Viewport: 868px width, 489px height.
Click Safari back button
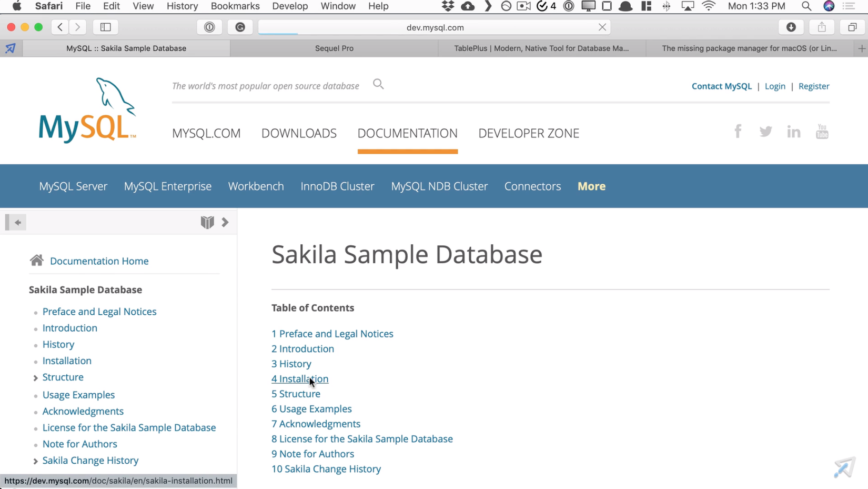60,27
